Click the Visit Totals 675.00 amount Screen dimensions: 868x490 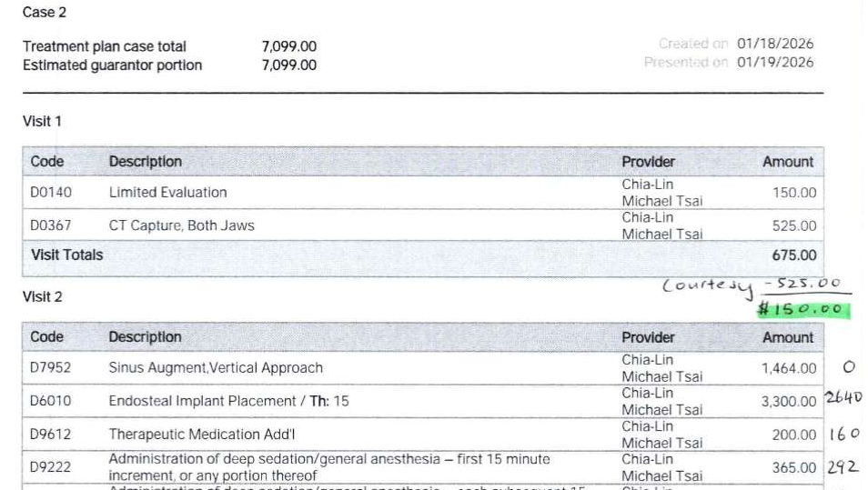point(793,255)
